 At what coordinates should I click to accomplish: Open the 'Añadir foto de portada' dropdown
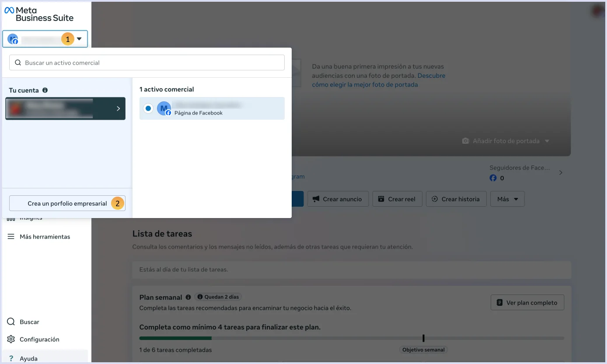point(506,141)
